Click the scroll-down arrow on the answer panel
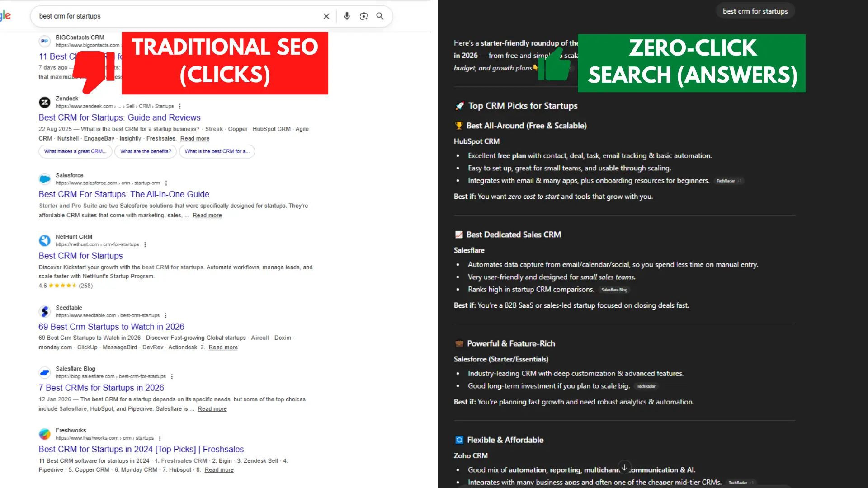 pos(624,467)
